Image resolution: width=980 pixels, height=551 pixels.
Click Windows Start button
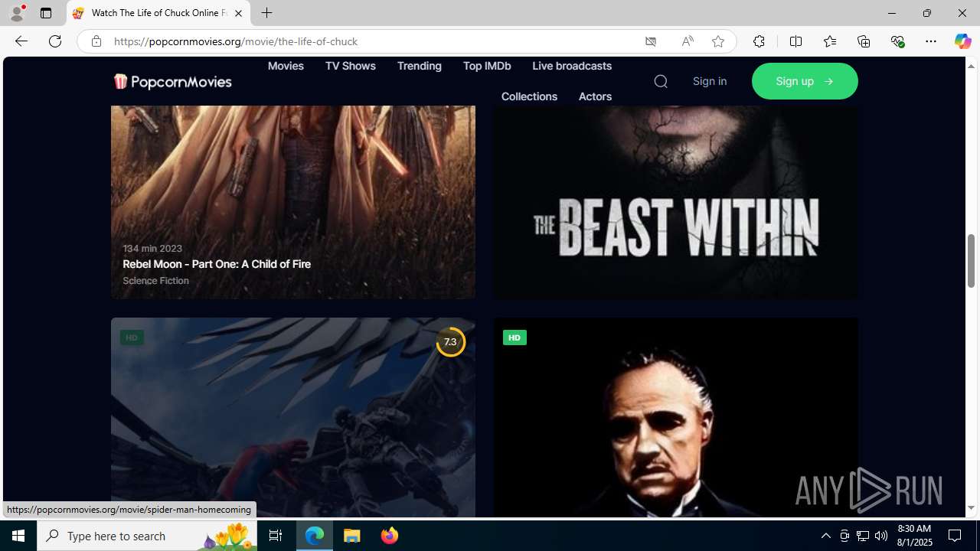click(18, 536)
